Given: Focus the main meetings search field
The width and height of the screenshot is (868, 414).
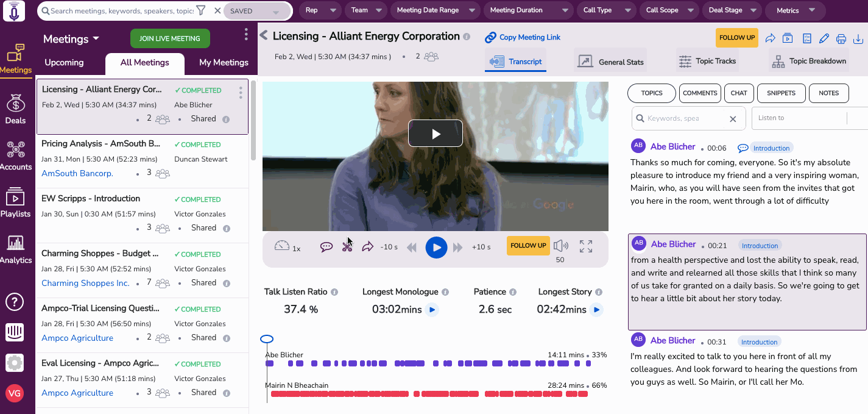Looking at the screenshot, I should (122, 11).
